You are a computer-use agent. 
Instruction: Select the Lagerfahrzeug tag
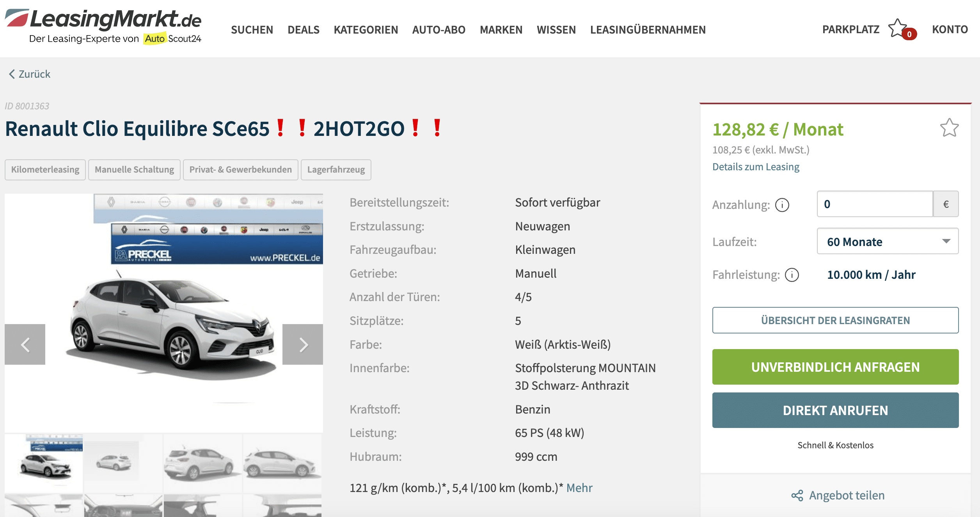[x=336, y=169]
